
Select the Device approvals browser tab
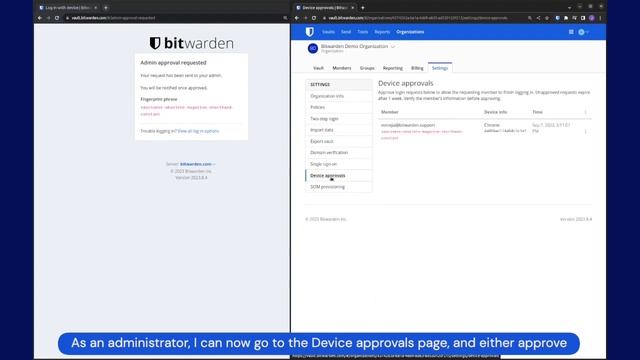[x=325, y=8]
